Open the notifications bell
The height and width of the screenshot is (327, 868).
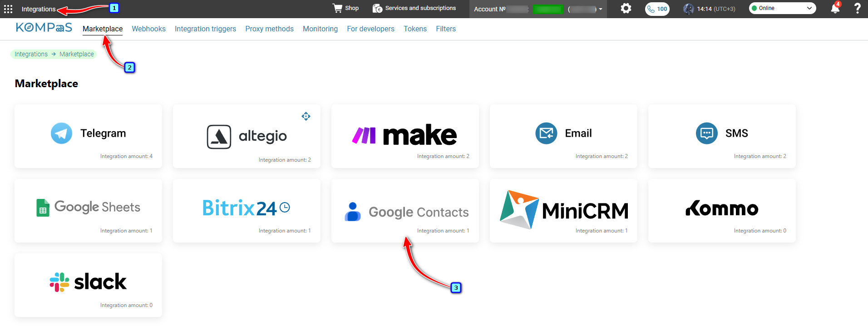tap(835, 8)
